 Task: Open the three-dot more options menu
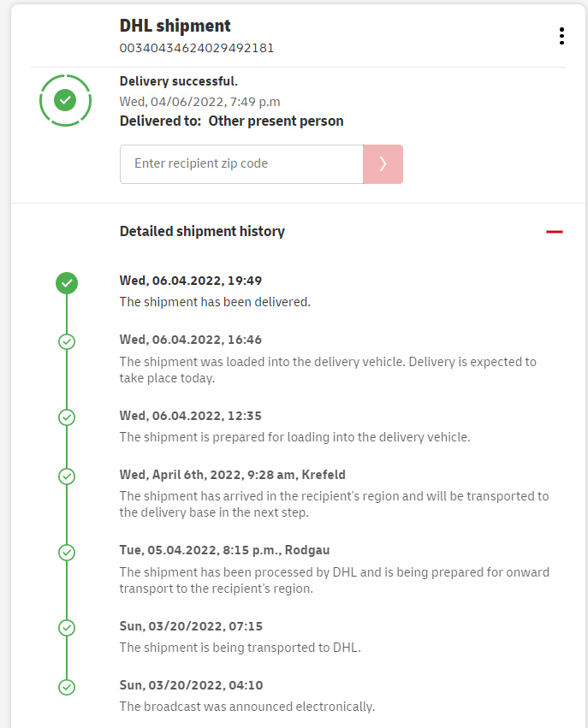pyautogui.click(x=561, y=36)
